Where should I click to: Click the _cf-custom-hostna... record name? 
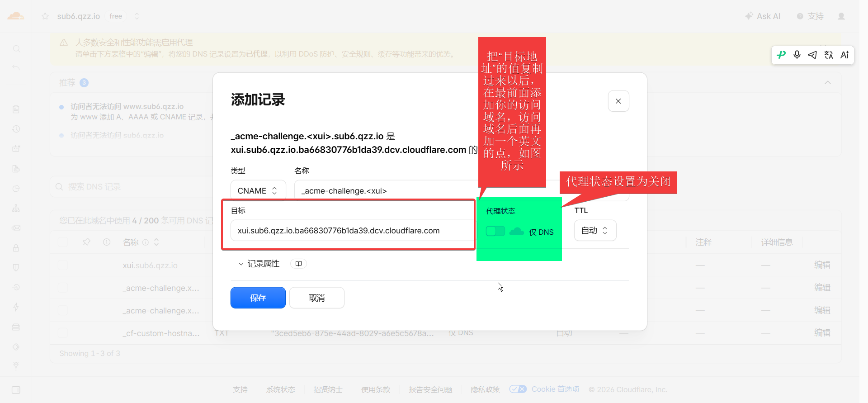pos(161,333)
